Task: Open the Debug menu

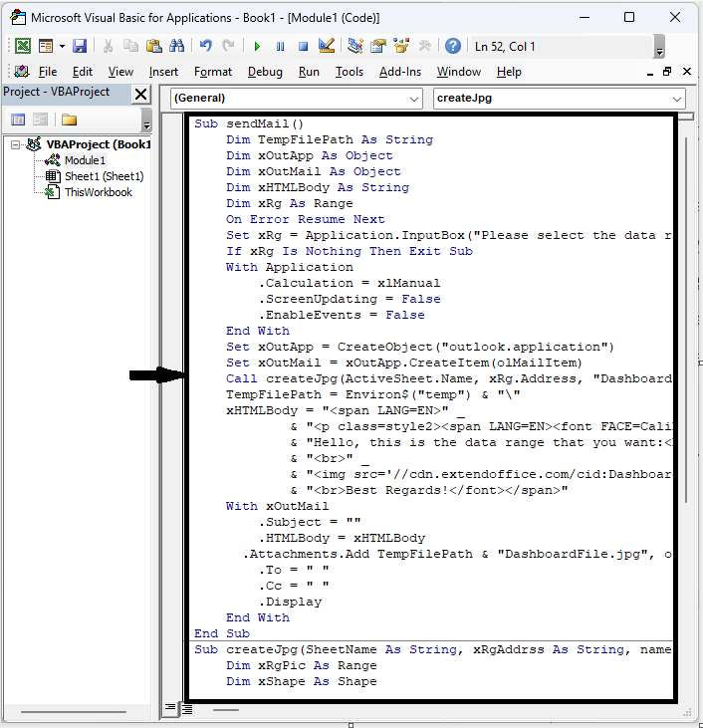Action: 265,72
